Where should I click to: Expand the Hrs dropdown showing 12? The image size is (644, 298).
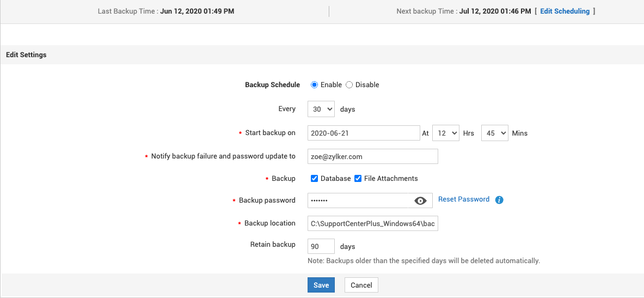(445, 133)
